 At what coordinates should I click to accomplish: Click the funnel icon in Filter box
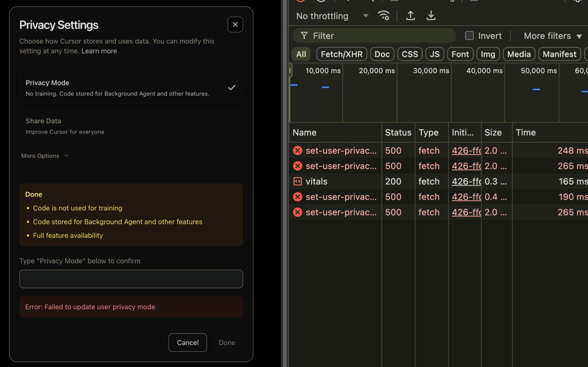pyautogui.click(x=304, y=36)
